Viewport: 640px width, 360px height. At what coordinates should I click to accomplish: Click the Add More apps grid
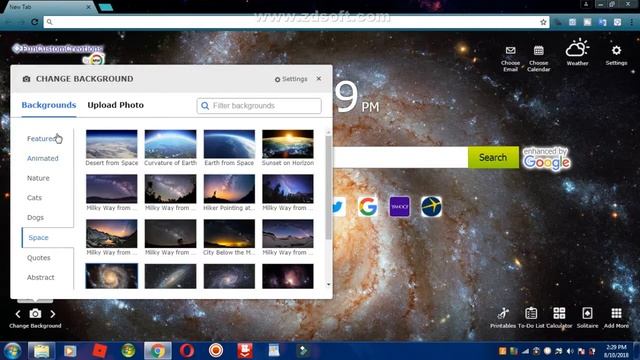click(x=616, y=318)
